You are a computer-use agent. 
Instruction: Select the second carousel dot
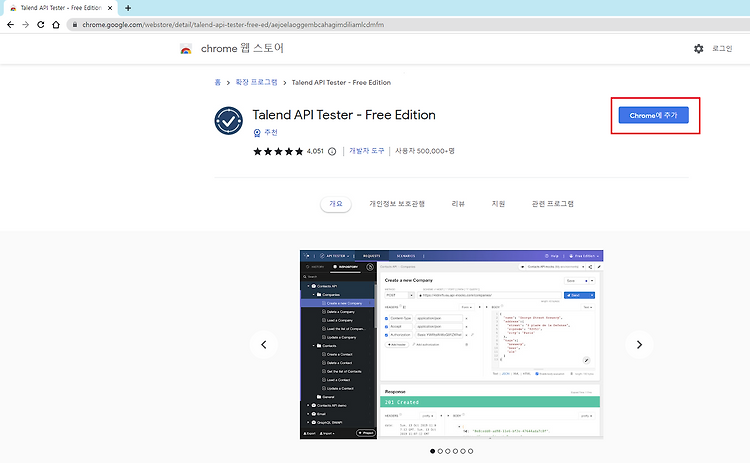440,451
